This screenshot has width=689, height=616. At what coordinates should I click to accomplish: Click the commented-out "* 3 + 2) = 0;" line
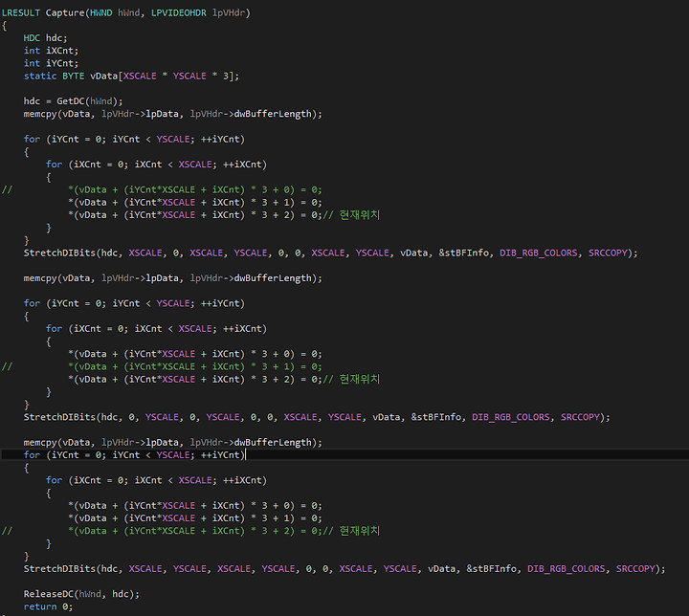(x=195, y=531)
